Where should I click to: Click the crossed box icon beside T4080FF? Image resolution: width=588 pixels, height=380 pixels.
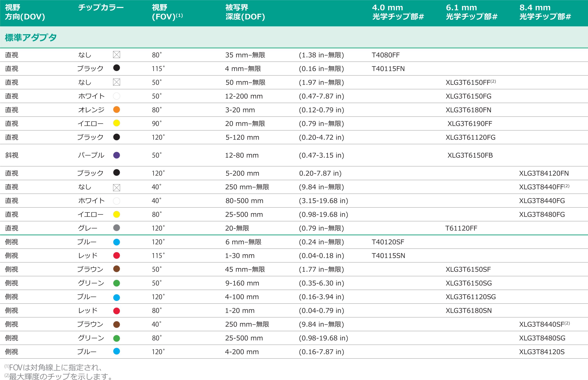click(x=116, y=55)
